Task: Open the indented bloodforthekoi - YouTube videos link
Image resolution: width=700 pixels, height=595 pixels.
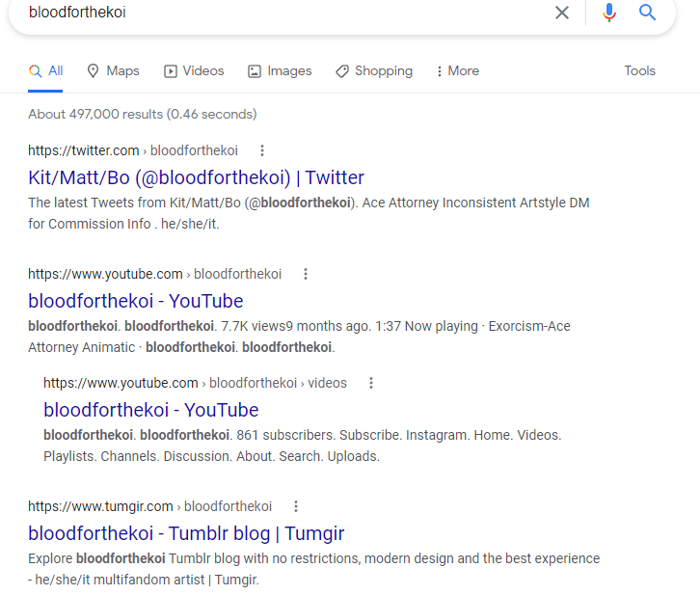Action: (x=150, y=410)
